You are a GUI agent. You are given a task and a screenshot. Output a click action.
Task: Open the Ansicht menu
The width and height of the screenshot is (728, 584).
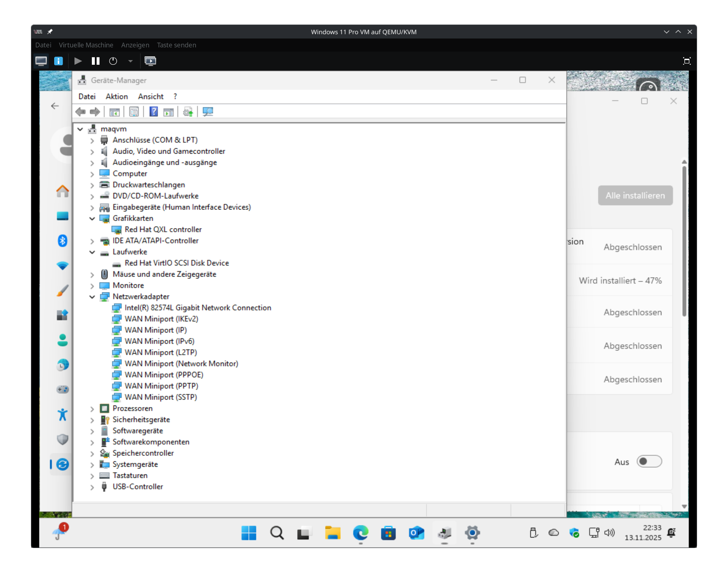click(151, 96)
